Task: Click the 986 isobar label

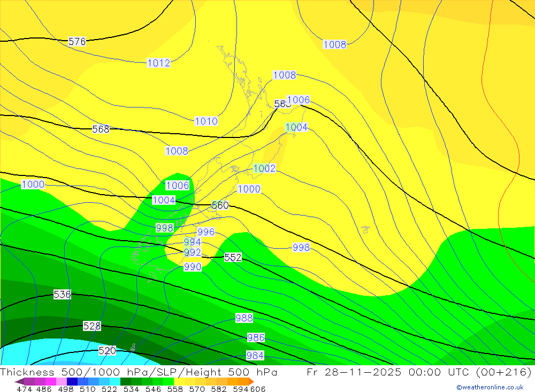Action: 256,337
